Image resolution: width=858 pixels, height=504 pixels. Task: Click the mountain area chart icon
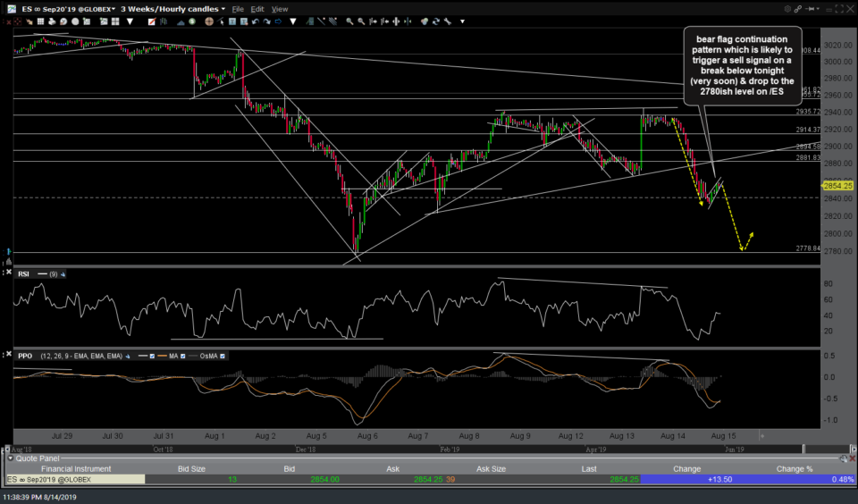(180, 21)
